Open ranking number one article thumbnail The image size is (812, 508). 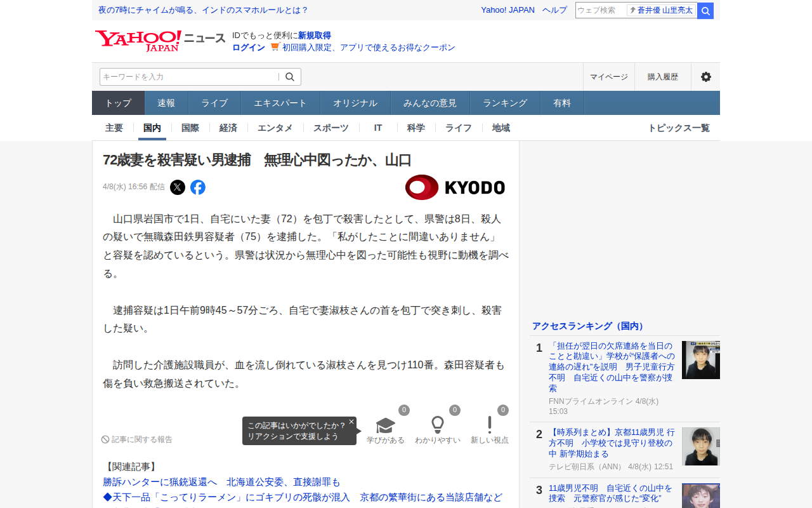click(701, 360)
